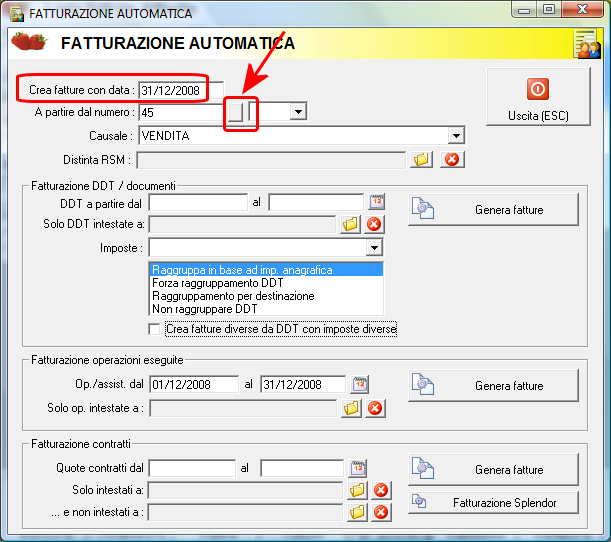Select Raggruppamento per destinazione option
Viewport: 611px width, 542px height.
coord(266,296)
